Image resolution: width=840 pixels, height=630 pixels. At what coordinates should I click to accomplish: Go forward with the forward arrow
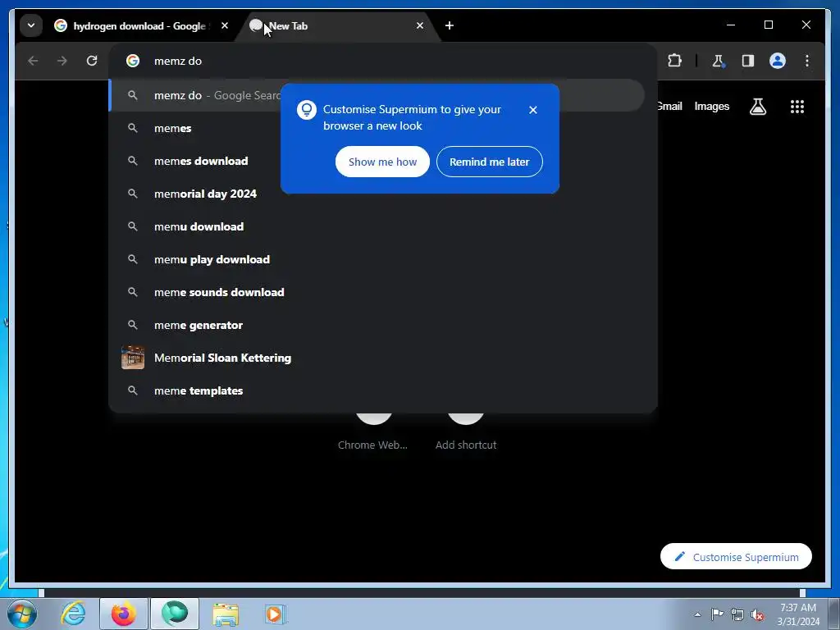62,61
